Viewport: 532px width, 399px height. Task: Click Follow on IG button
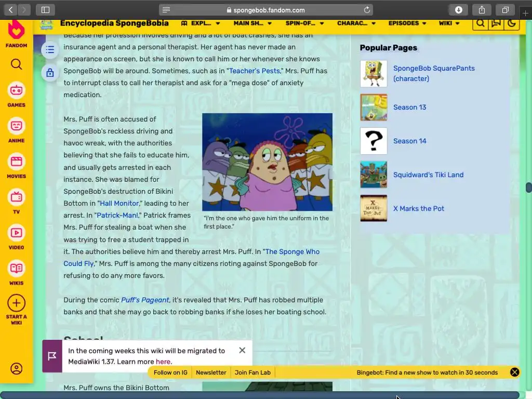coord(170,373)
